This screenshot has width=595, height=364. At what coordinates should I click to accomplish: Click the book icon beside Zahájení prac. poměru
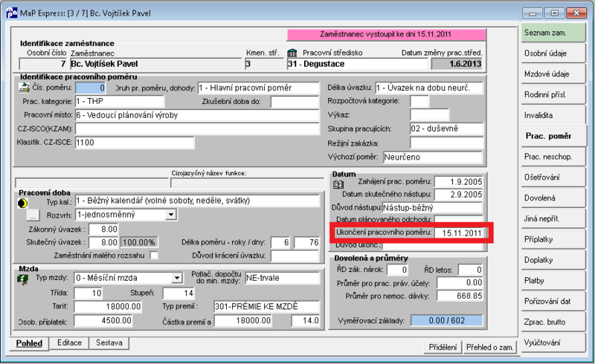tap(338, 185)
